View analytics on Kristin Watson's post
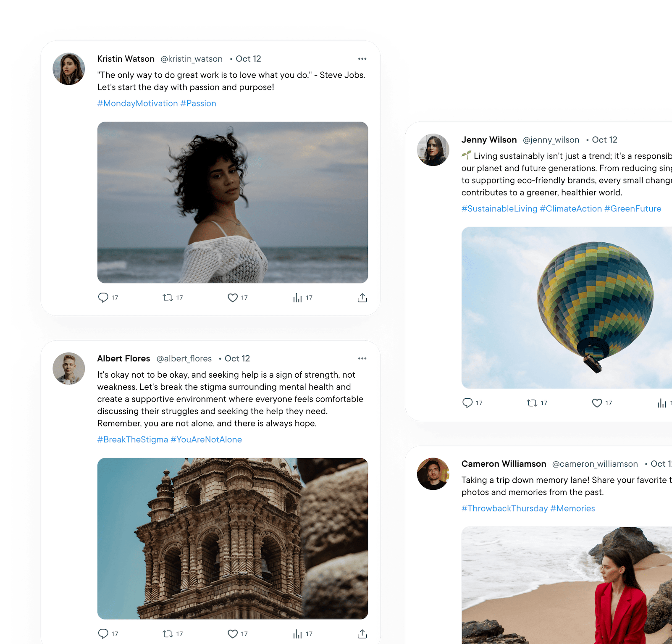 [x=297, y=298]
